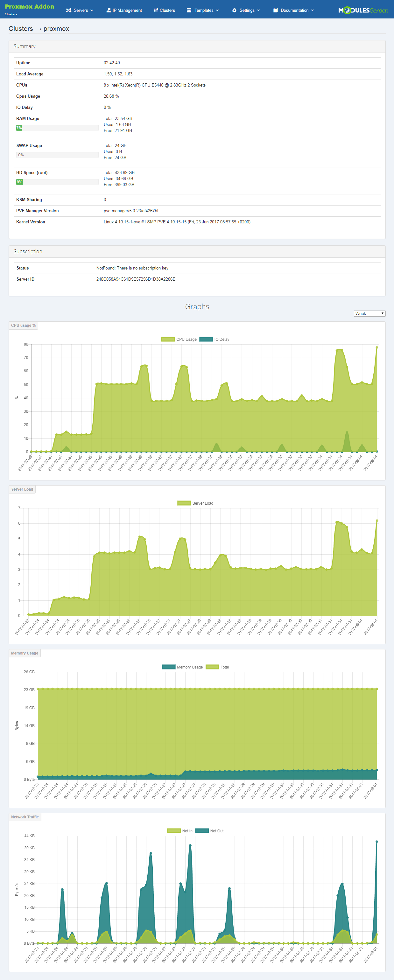Click the Clusters breadcrumb link
The image size is (394, 980).
point(21,29)
